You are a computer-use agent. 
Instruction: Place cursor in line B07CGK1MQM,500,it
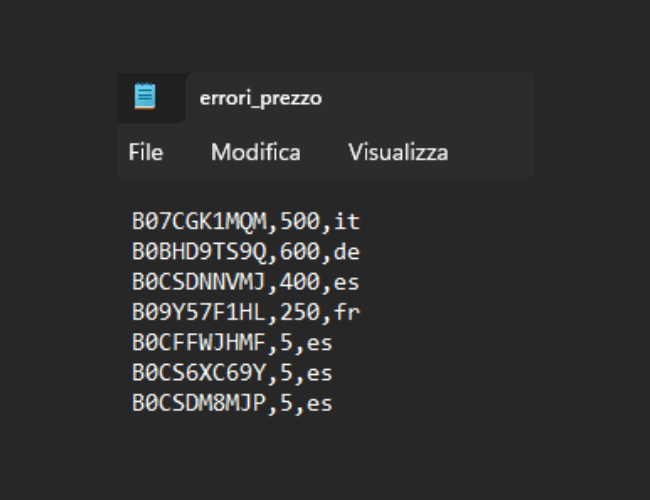click(x=246, y=221)
